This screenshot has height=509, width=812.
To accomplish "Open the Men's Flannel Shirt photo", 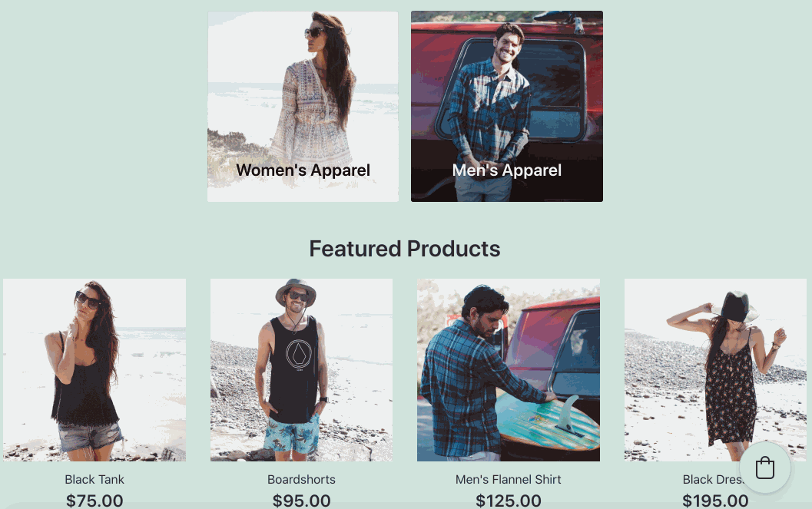I will point(509,370).
